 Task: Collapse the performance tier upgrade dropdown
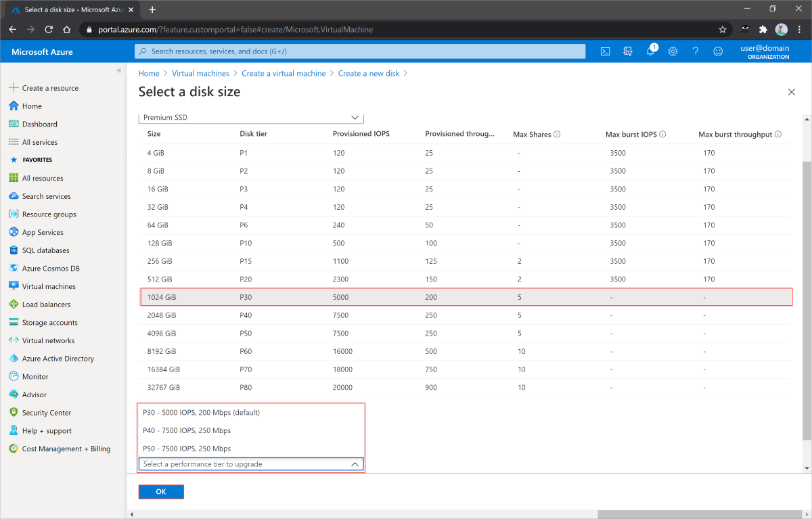pyautogui.click(x=355, y=464)
